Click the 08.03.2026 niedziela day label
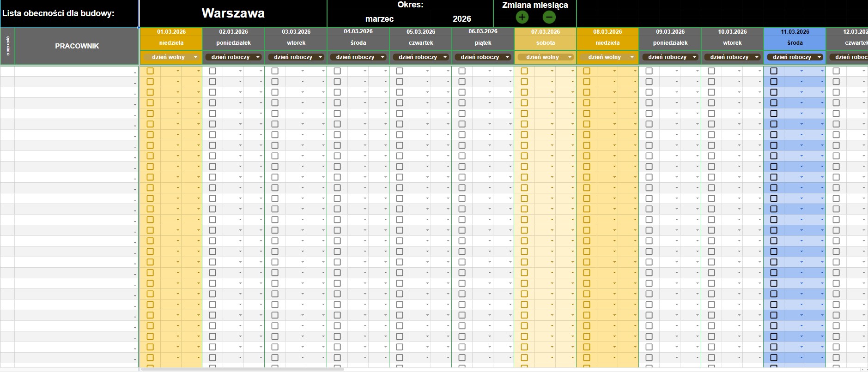 607,43
